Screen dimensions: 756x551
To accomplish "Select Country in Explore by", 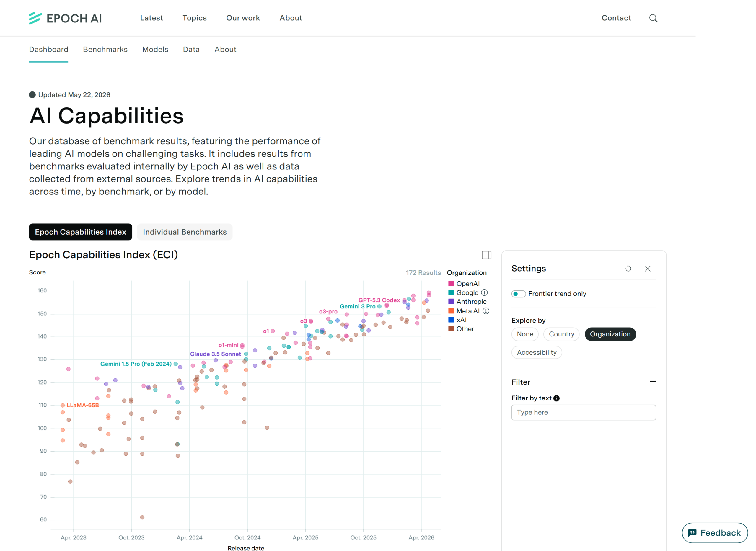I will tap(561, 334).
